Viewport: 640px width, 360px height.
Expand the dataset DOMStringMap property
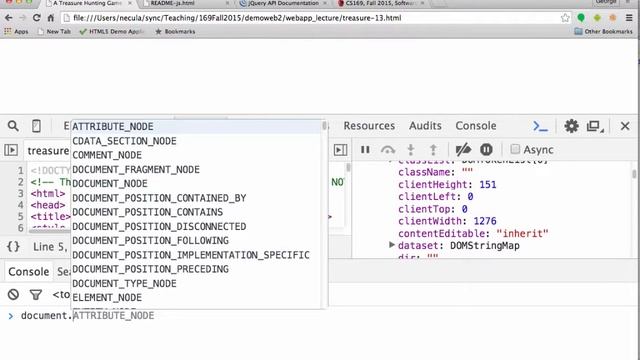391,245
